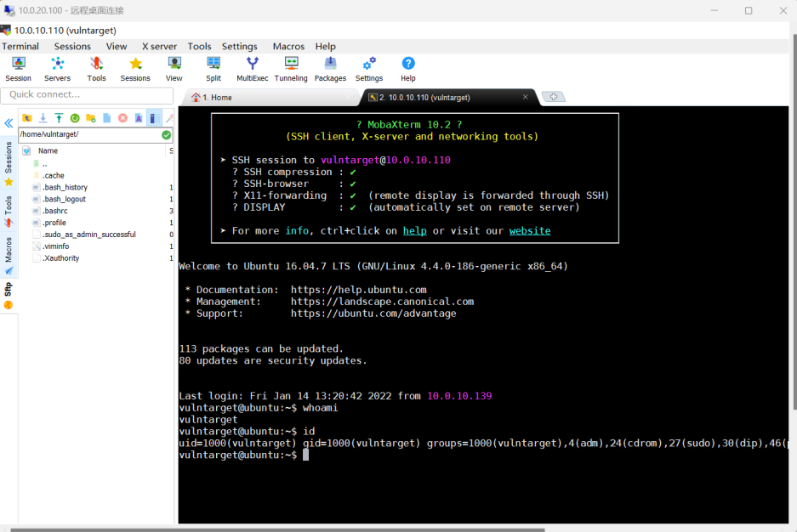
Task: Click the help link in the banner
Action: pyautogui.click(x=414, y=230)
